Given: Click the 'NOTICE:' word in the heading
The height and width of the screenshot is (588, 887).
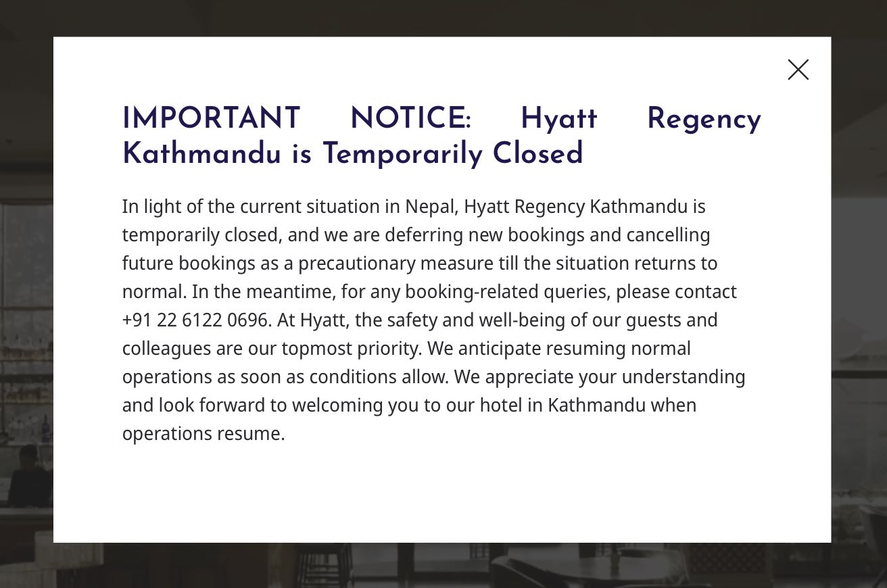Looking at the screenshot, I should [x=410, y=120].
